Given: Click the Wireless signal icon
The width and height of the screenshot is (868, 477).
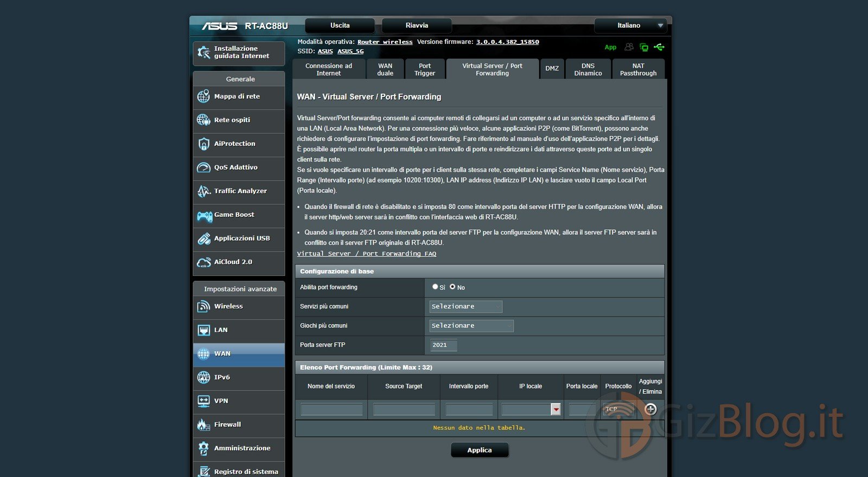Looking at the screenshot, I should pos(203,306).
